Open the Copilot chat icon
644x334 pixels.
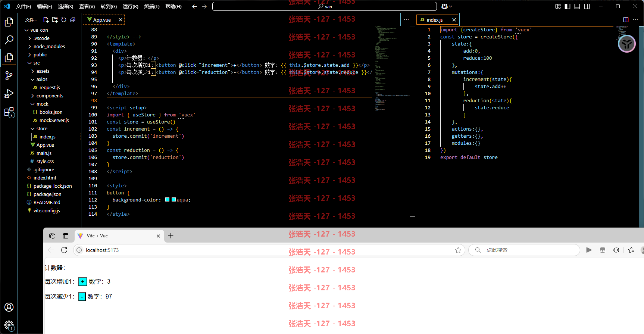click(x=444, y=6)
